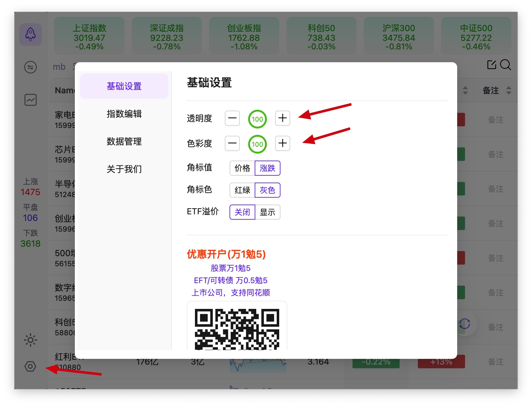Screen dimensions: 532x406
Task: Select 价格 for the 角标值 option
Action: coord(242,168)
